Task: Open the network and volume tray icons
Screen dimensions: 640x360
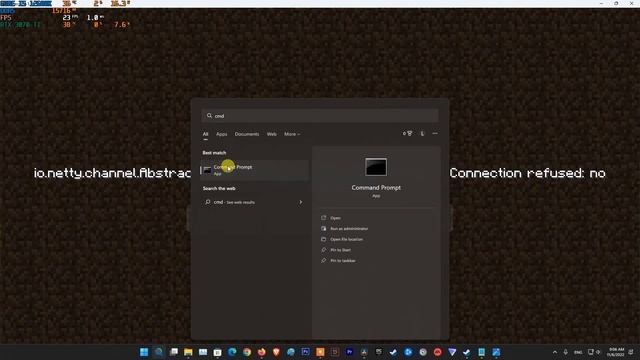Action: [594, 352]
